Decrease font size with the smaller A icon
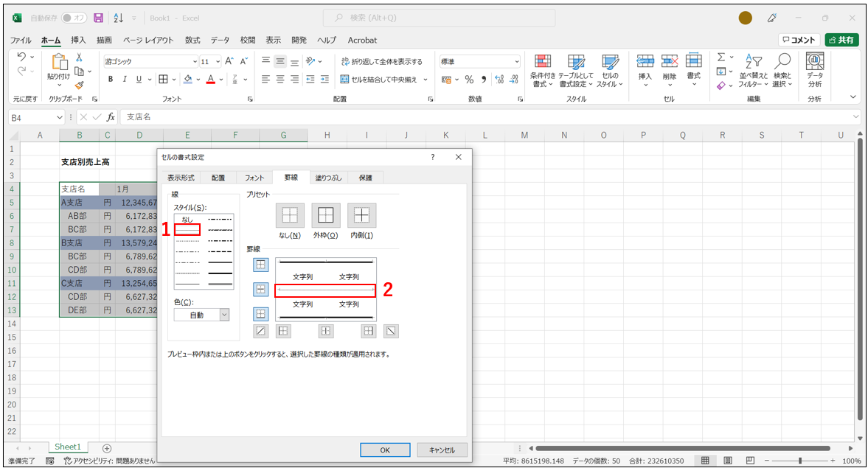868x468 pixels. [243, 61]
